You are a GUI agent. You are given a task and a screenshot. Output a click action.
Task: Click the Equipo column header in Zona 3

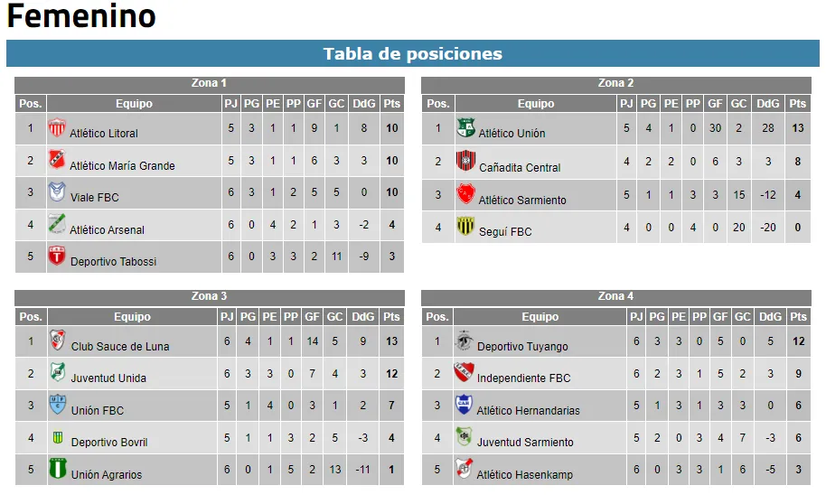tap(132, 317)
